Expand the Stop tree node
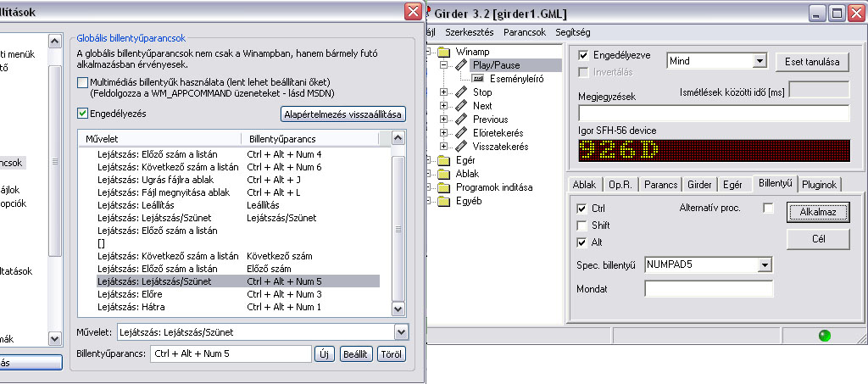The width and height of the screenshot is (868, 384). click(443, 92)
